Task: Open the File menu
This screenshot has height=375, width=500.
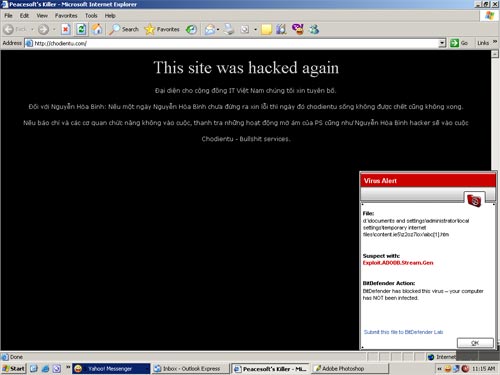Action: (8, 16)
